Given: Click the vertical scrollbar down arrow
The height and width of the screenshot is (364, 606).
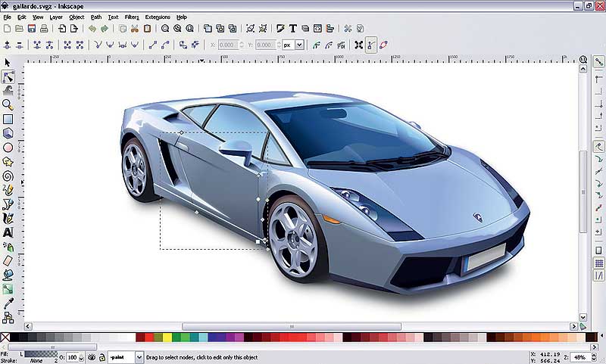Looking at the screenshot, I should [583, 317].
